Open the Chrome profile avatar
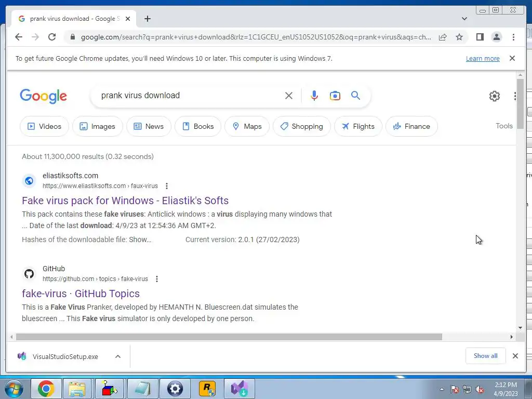 tap(496, 37)
